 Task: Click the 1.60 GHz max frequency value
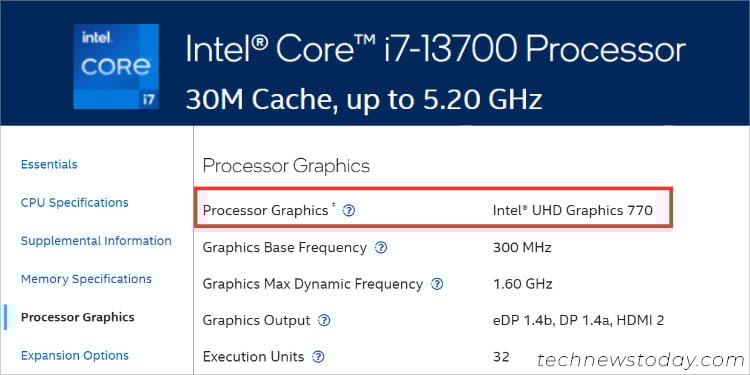point(523,284)
